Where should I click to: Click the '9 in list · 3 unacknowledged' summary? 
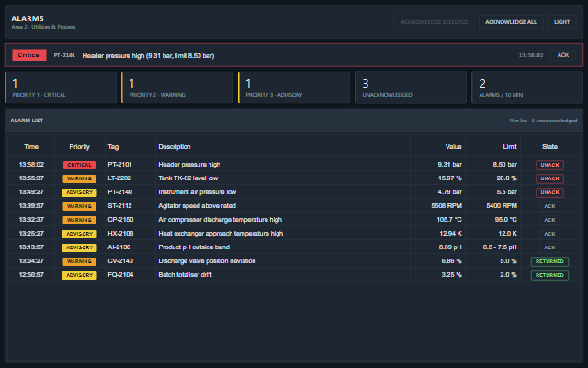(x=543, y=121)
